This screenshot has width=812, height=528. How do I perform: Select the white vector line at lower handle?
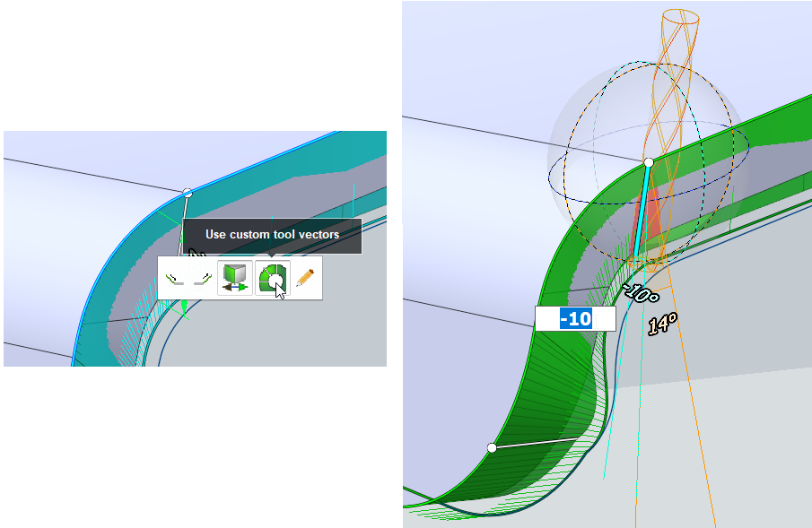pos(534,443)
